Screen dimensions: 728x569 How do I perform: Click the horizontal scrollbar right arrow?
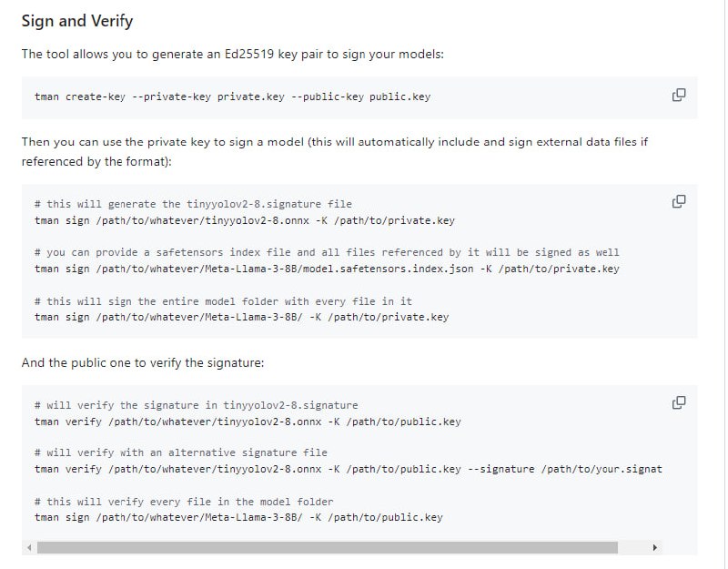tap(654, 548)
